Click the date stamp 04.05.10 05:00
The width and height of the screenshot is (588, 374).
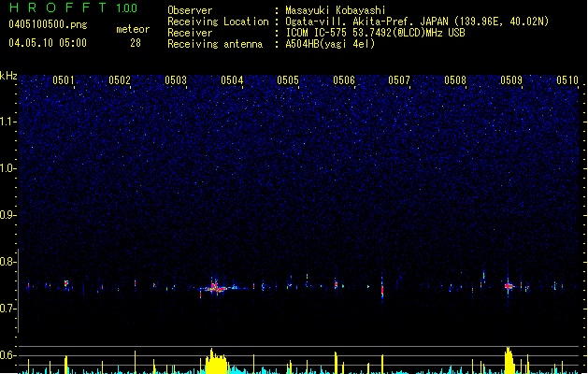[x=48, y=43]
